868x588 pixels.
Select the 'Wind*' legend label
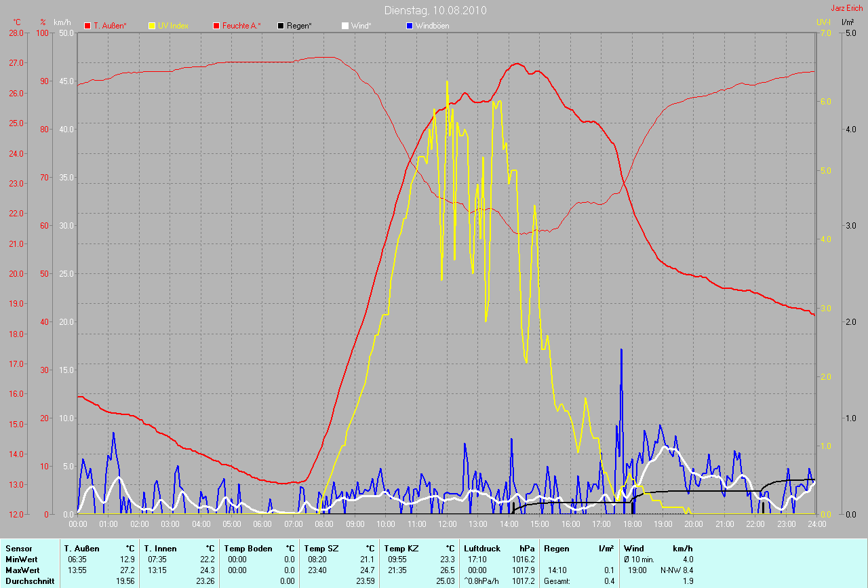tap(361, 26)
